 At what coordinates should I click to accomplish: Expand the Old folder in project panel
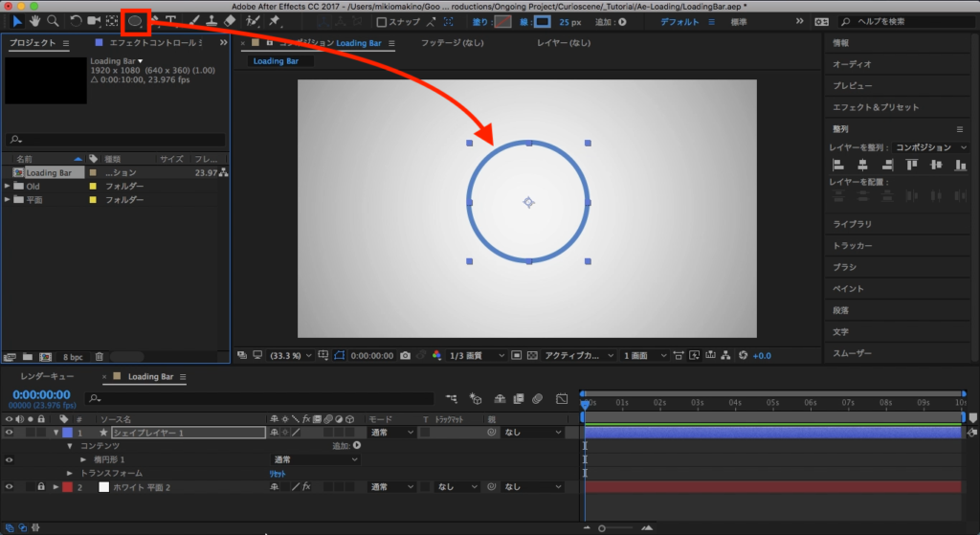(x=8, y=186)
